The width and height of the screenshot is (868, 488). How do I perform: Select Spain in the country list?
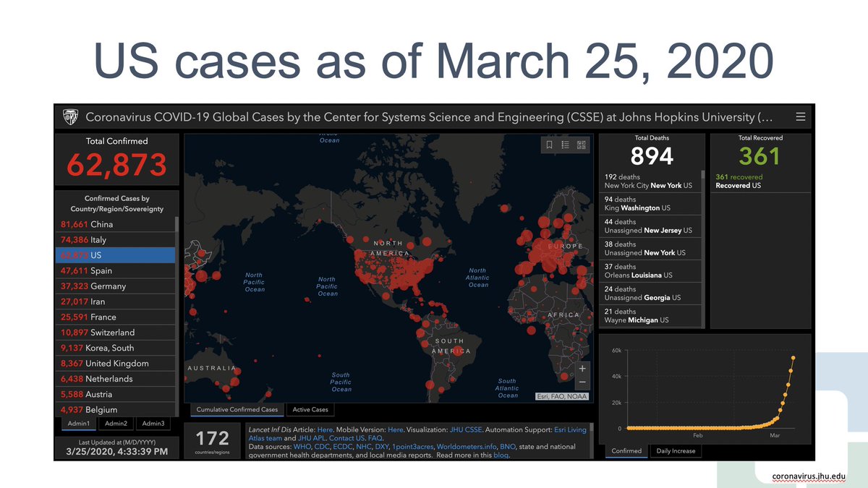116,270
